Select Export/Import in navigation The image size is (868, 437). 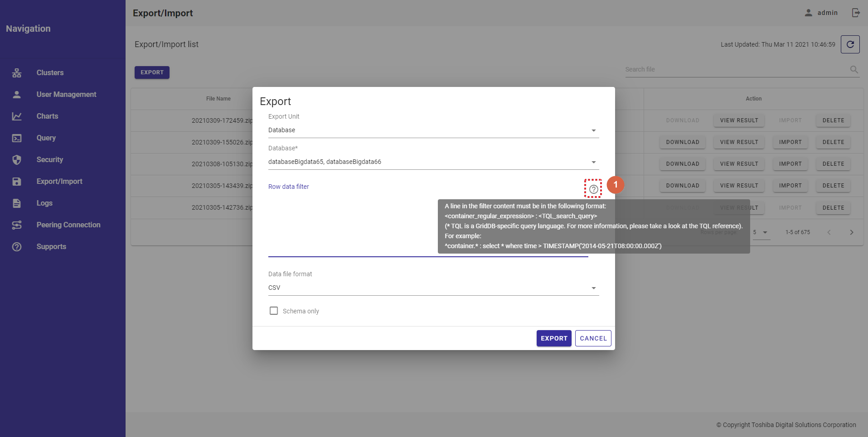tap(59, 181)
